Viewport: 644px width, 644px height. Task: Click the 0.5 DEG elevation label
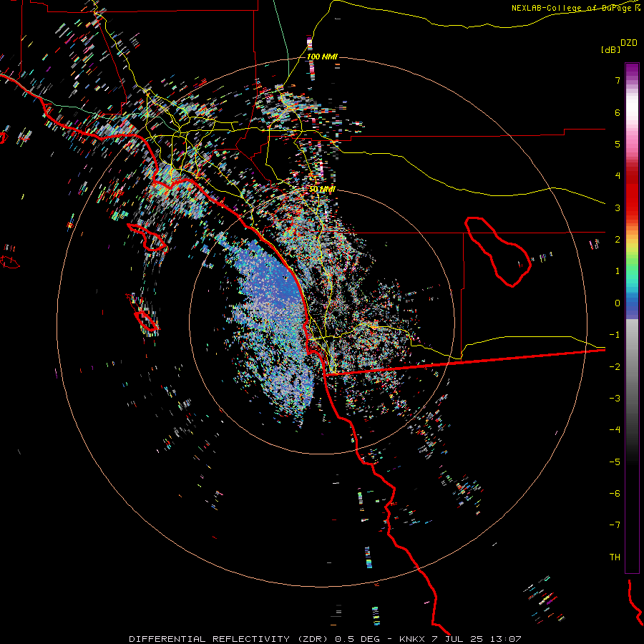358,639
